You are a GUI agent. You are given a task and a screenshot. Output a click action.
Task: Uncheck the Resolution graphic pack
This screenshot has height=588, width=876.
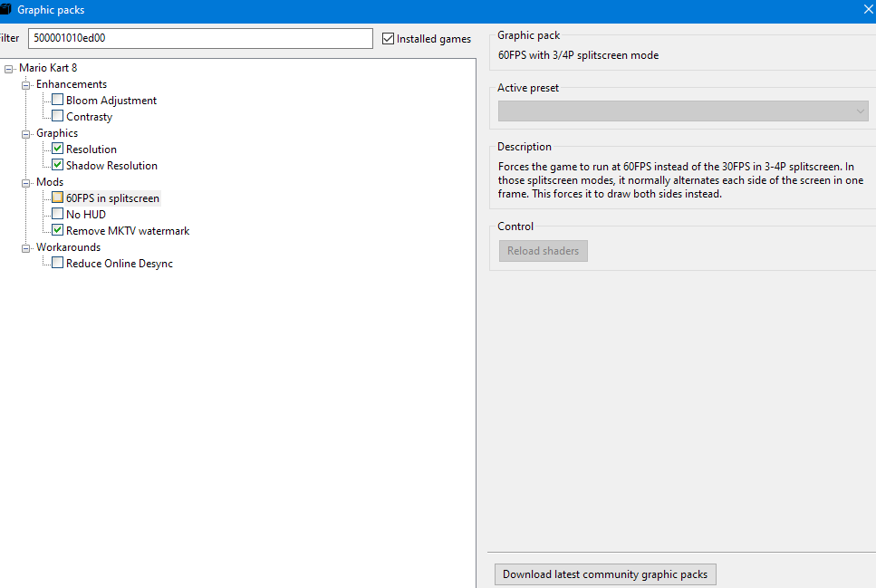click(x=58, y=148)
